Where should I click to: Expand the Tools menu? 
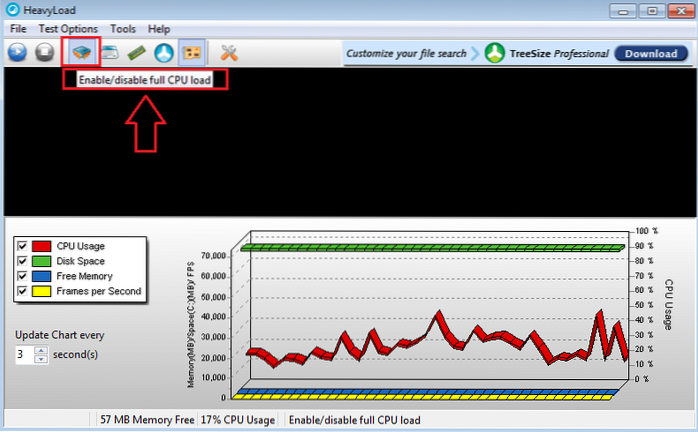(x=123, y=29)
